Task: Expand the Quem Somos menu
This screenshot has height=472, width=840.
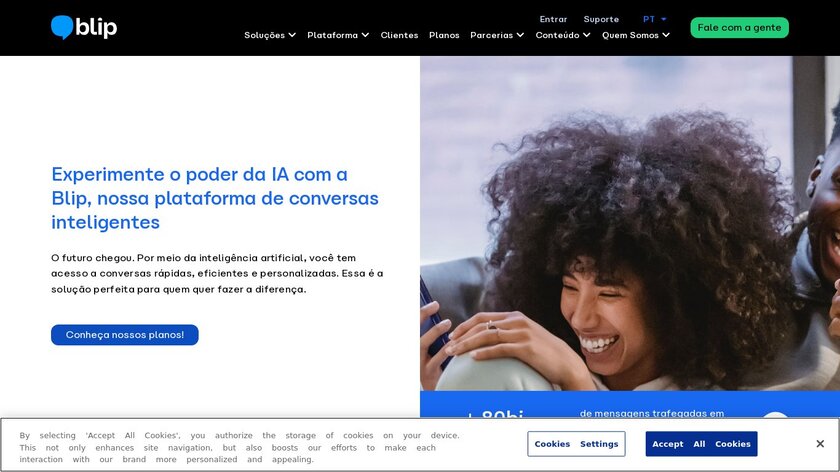Action: (635, 35)
